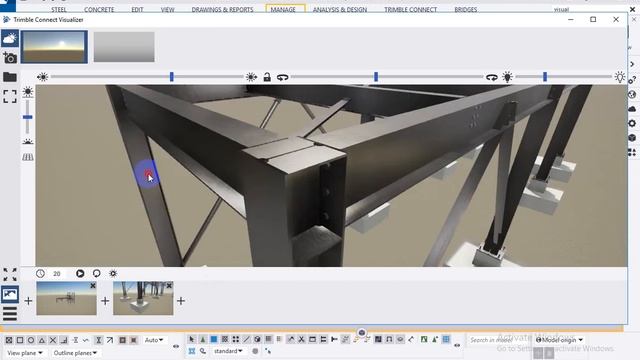Image resolution: width=640 pixels, height=360 pixels.
Task: Open the MANAGE ribbon tab
Action: pyautogui.click(x=283, y=9)
